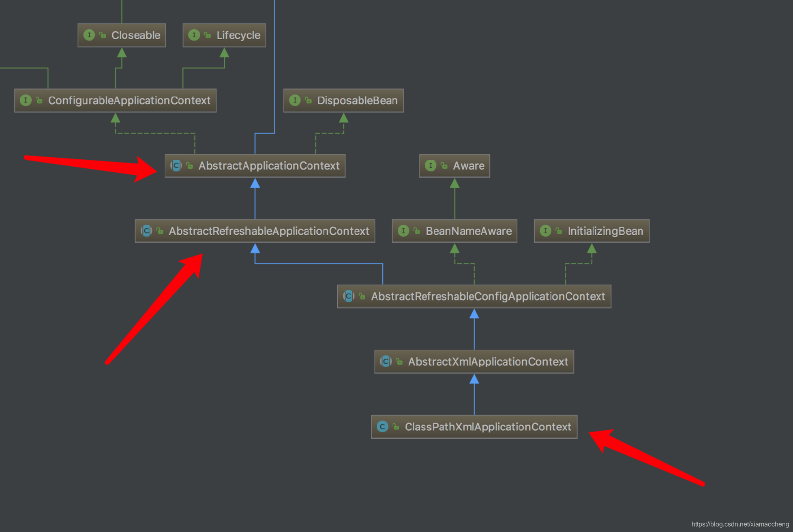Image resolution: width=793 pixels, height=532 pixels.
Task: Click the interface icon on DisposableBean node
Action: click(295, 100)
